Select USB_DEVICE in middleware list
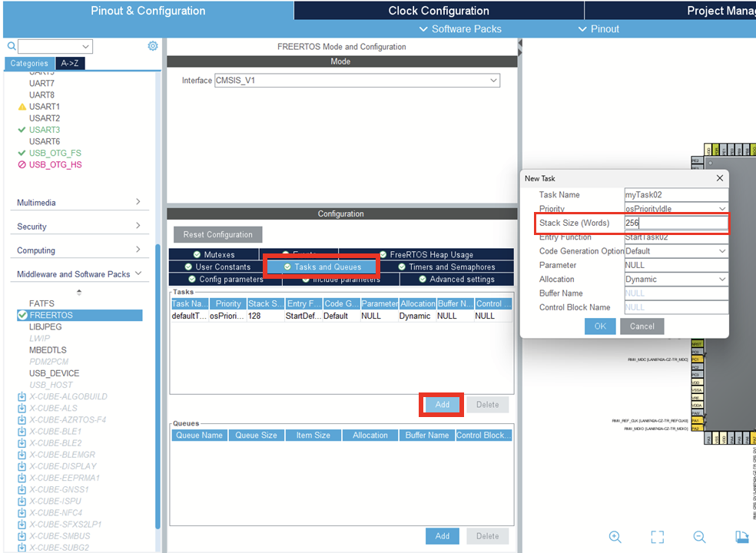 pyautogui.click(x=54, y=373)
